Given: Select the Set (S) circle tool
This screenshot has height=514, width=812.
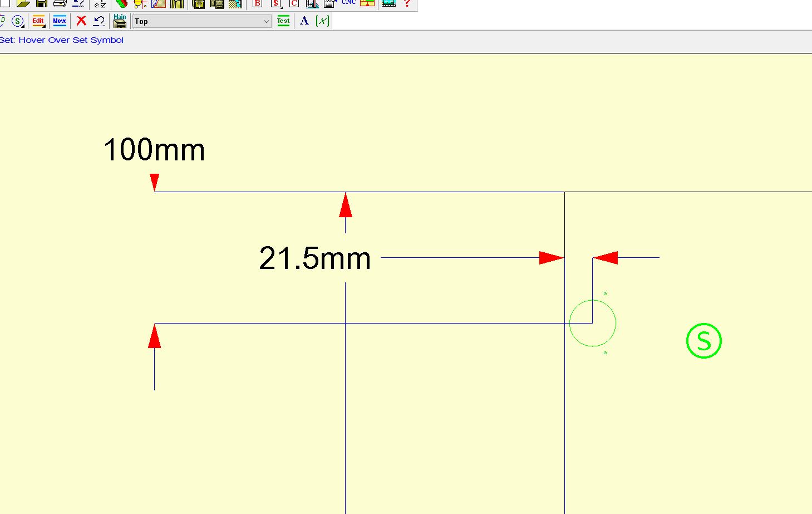Looking at the screenshot, I should point(18,21).
